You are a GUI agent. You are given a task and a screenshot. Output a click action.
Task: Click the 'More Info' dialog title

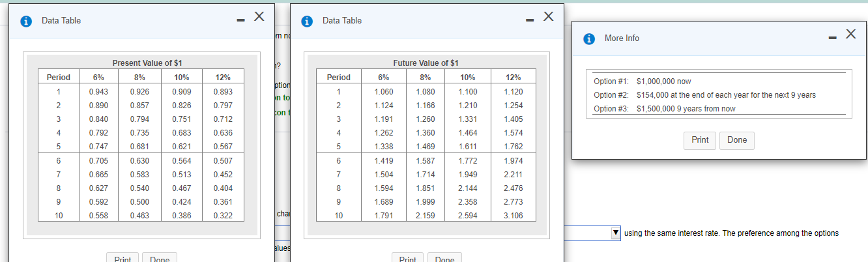tap(622, 38)
